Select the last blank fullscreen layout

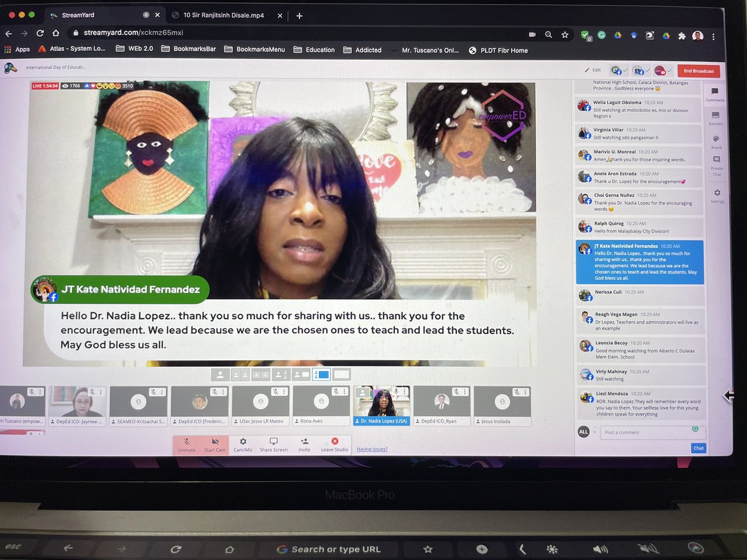[x=342, y=375]
